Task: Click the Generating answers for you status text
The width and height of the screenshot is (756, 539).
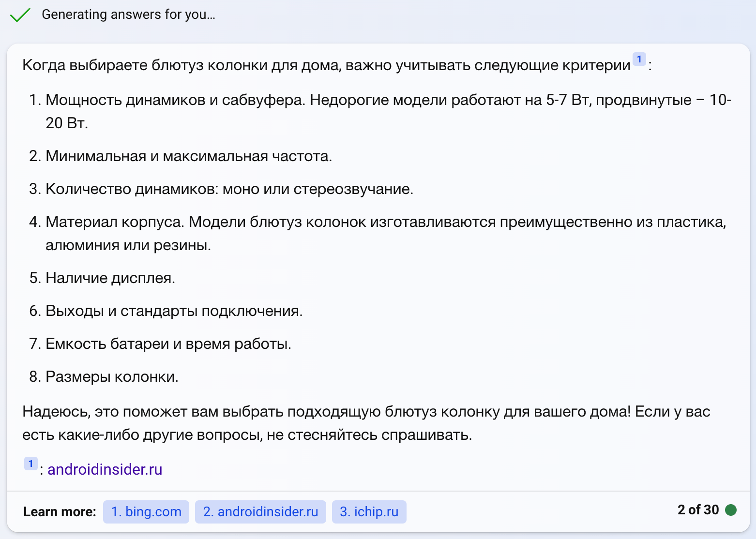Action: [128, 15]
